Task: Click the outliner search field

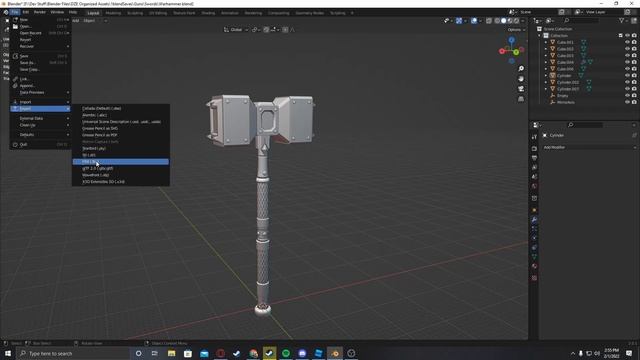Action: (x=581, y=20)
